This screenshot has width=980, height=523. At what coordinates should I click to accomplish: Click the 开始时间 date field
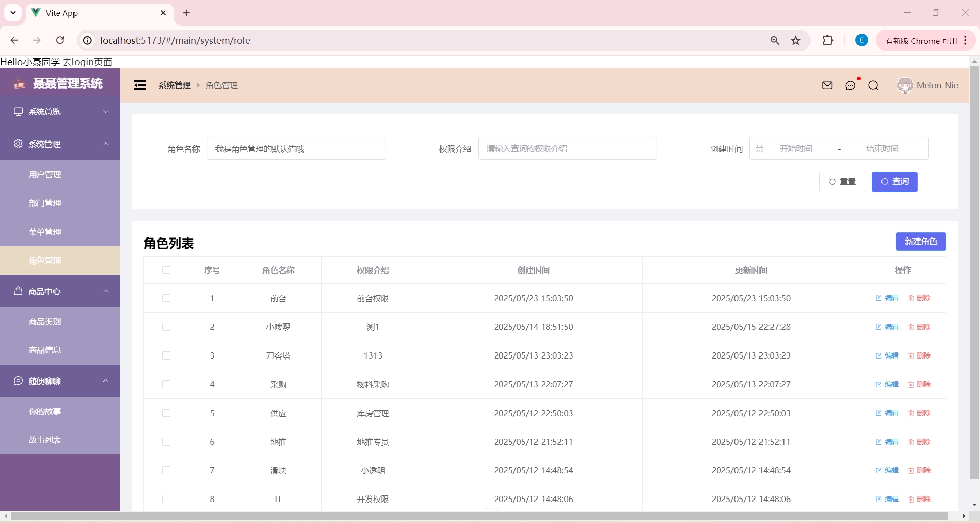[x=796, y=149]
